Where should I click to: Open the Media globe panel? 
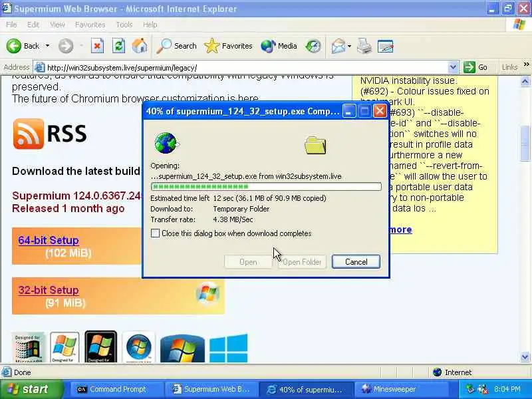pos(279,46)
